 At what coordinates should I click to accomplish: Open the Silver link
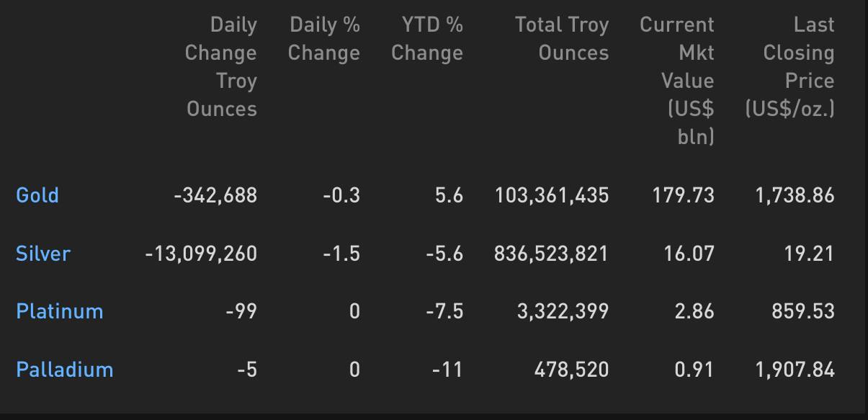tap(43, 254)
